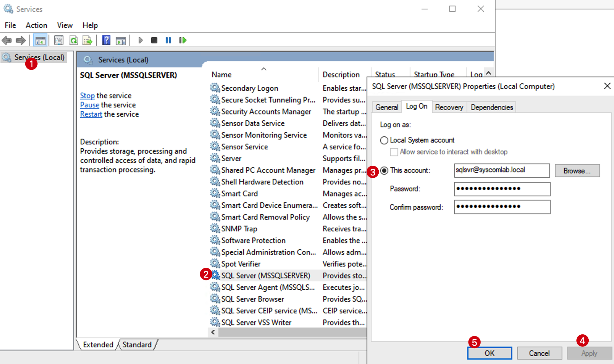Click the Stop Service square icon
The height and width of the screenshot is (364, 614).
154,40
